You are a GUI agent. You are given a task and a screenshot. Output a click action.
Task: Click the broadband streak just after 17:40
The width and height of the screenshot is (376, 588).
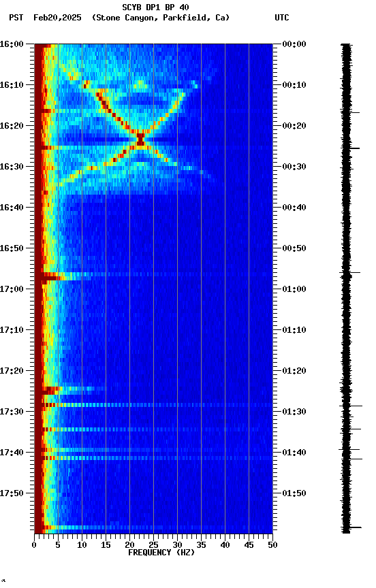[x=153, y=458]
